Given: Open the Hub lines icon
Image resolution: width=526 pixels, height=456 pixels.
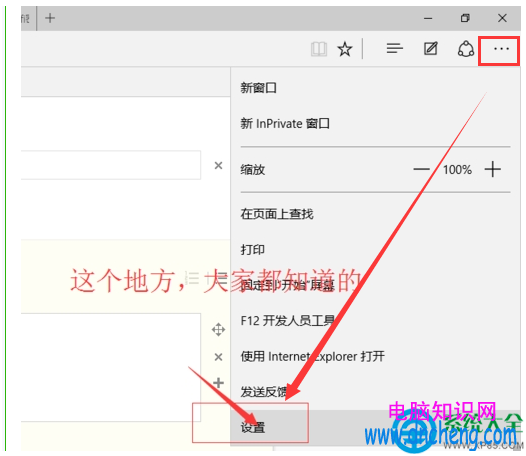Looking at the screenshot, I should 394,49.
